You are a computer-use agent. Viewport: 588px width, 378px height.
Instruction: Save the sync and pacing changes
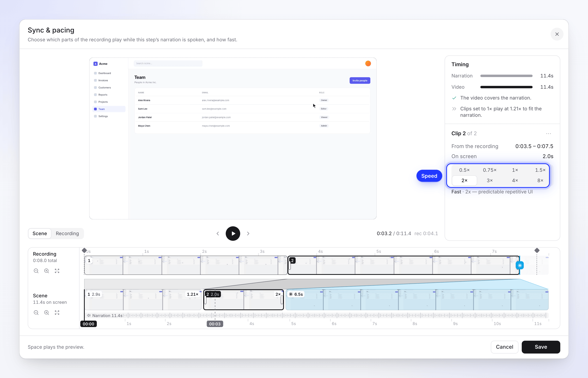[x=541, y=347]
